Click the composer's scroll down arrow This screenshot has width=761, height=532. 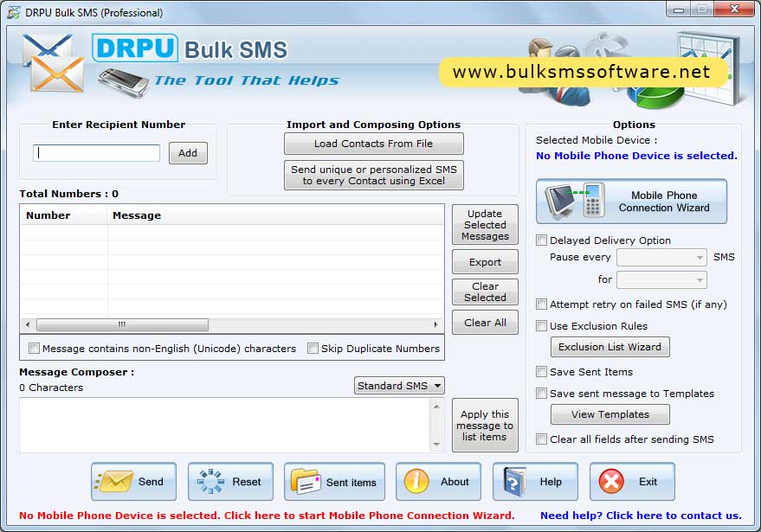[x=437, y=445]
